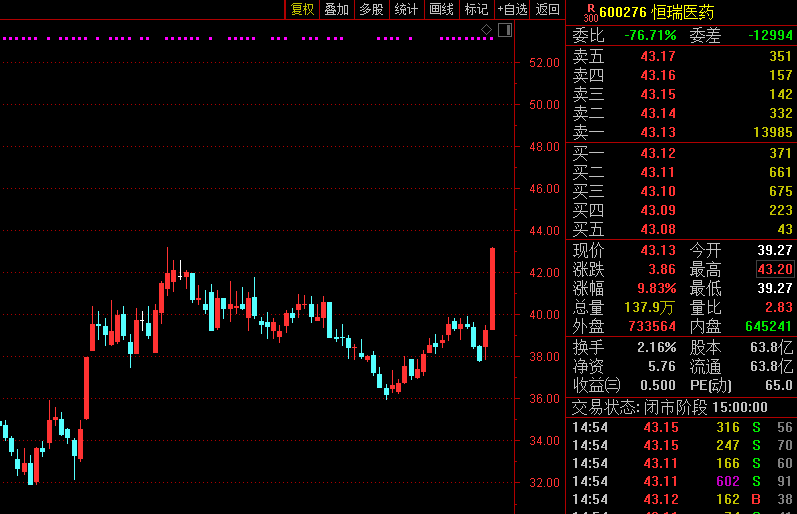The height and width of the screenshot is (514, 797).
Task: Toggle the side panel square icon
Action: [x=504, y=30]
